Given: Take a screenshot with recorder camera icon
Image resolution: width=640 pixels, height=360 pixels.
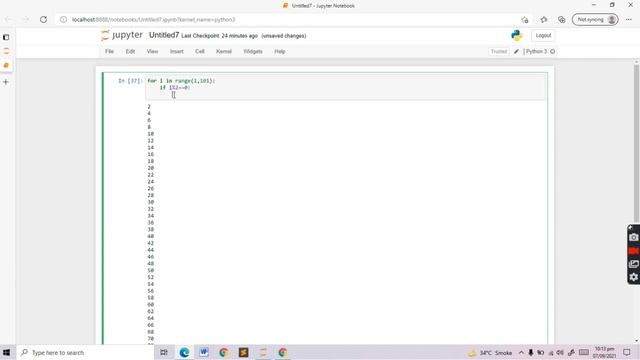Looking at the screenshot, I should [633, 237].
